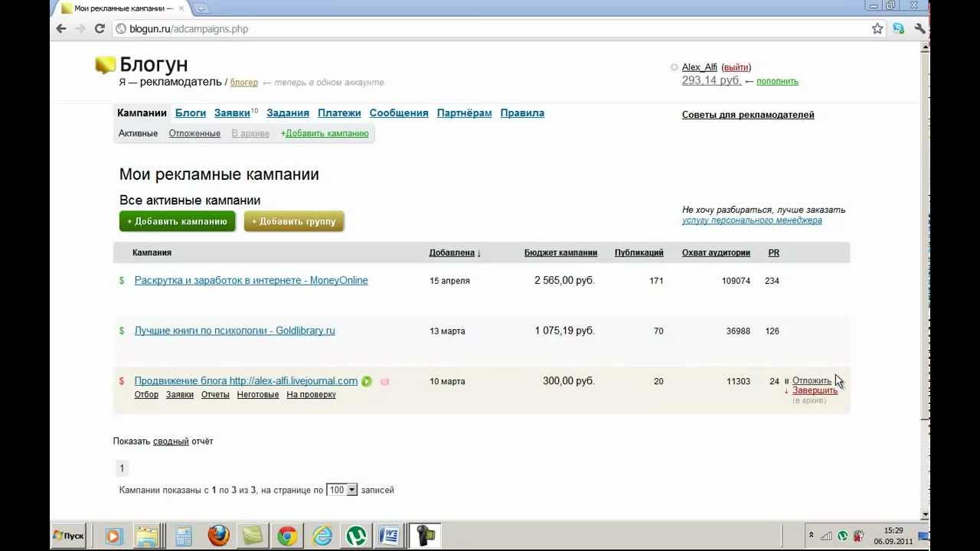Open Alex_Alfi profile link
The image size is (980, 551).
pos(700,67)
